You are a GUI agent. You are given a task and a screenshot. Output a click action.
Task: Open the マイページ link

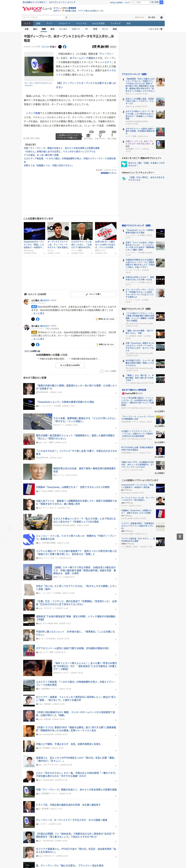pyautogui.click(x=139, y=18)
